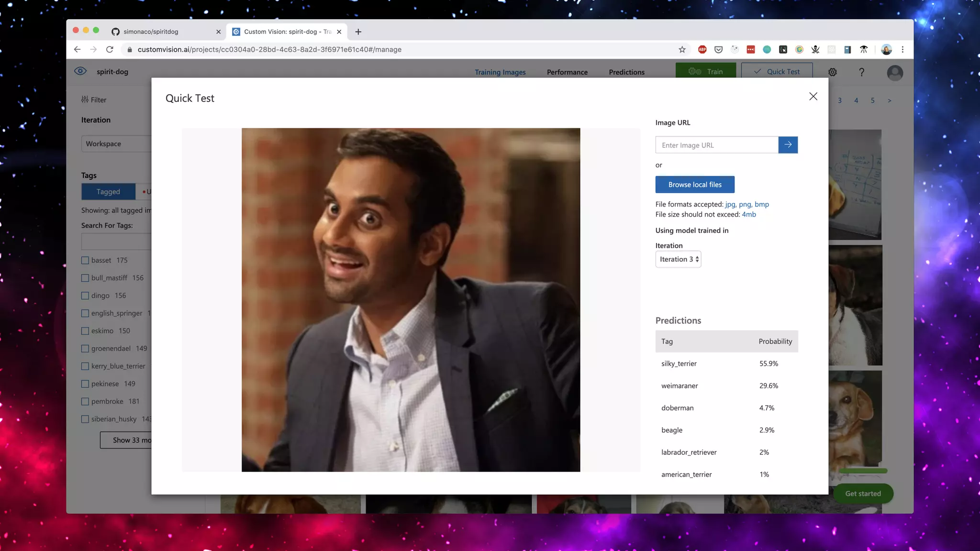The width and height of the screenshot is (980, 551).
Task: Click the AdBlock Plus extension icon
Action: coord(702,50)
